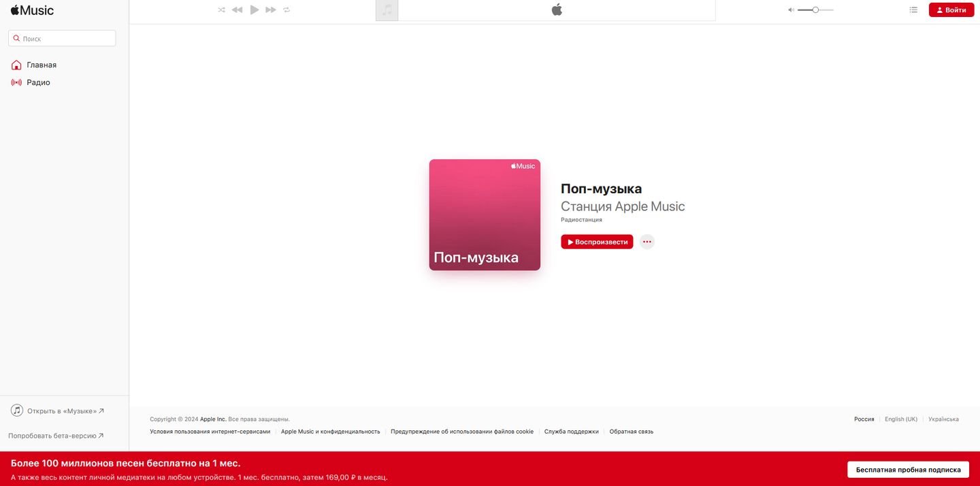The image size is (980, 486).
Task: Open the playback queue list
Action: click(913, 10)
